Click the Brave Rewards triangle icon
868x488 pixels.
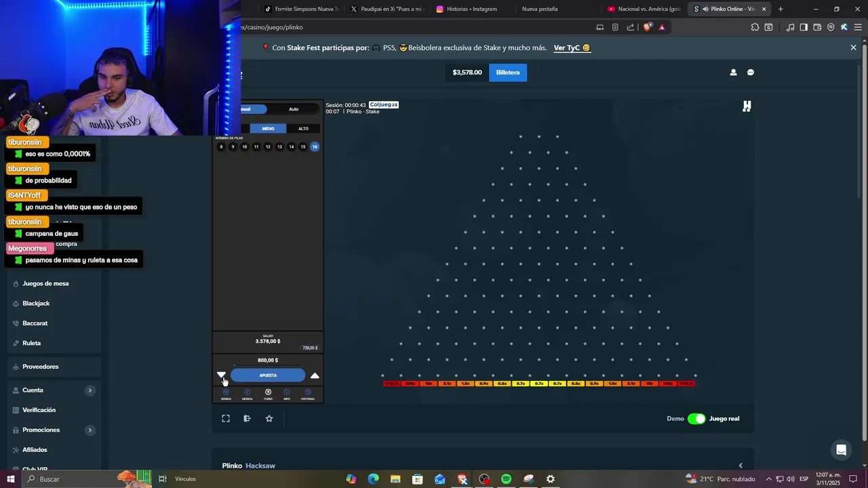coord(662,27)
